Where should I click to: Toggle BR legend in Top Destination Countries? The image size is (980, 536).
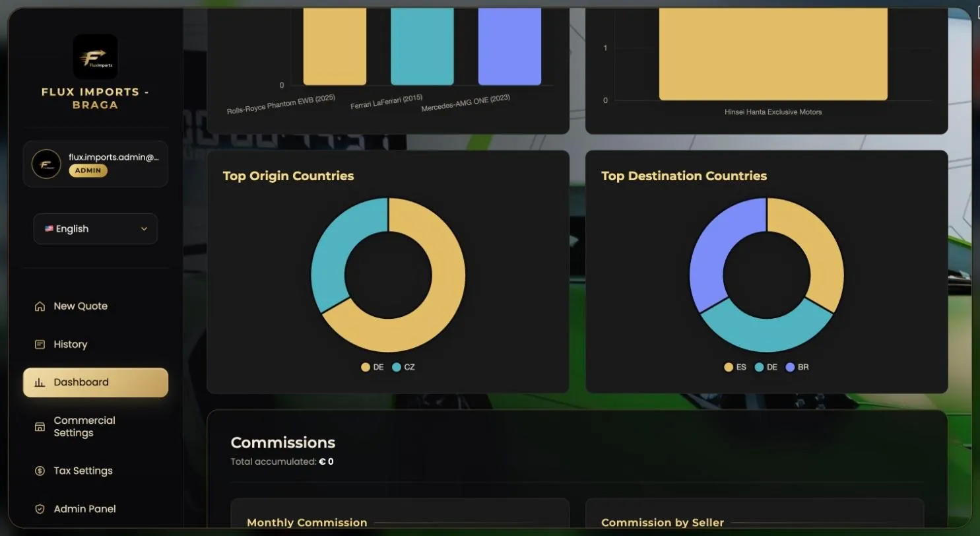(x=797, y=367)
